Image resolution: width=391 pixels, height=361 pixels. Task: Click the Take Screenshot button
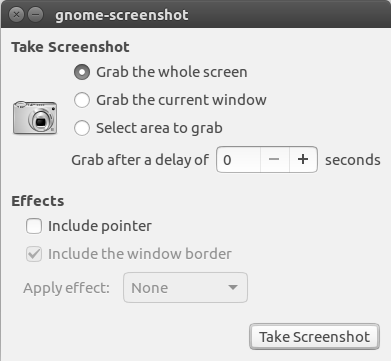pyautogui.click(x=314, y=337)
